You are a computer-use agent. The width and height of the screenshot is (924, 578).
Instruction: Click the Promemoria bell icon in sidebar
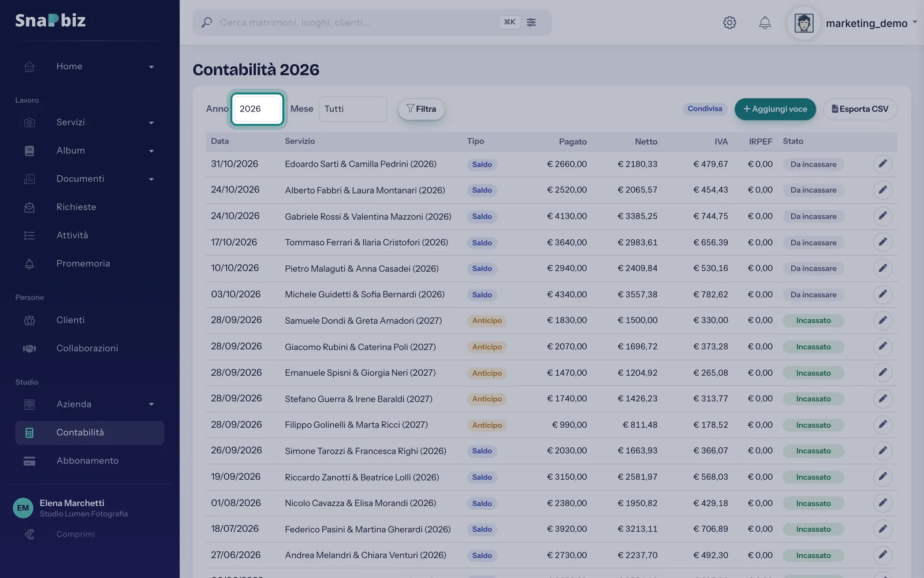click(x=29, y=264)
